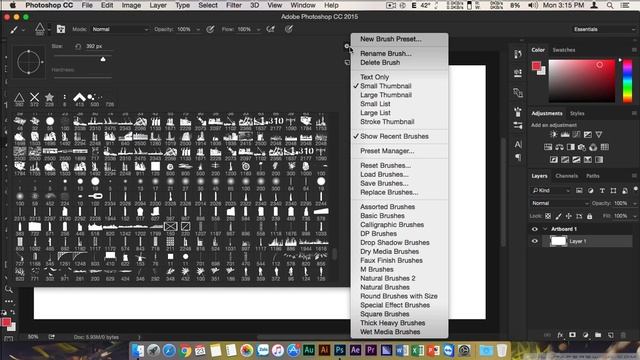Add a Color Balance adjustment
The height and width of the screenshot is (360, 640).
point(559,147)
